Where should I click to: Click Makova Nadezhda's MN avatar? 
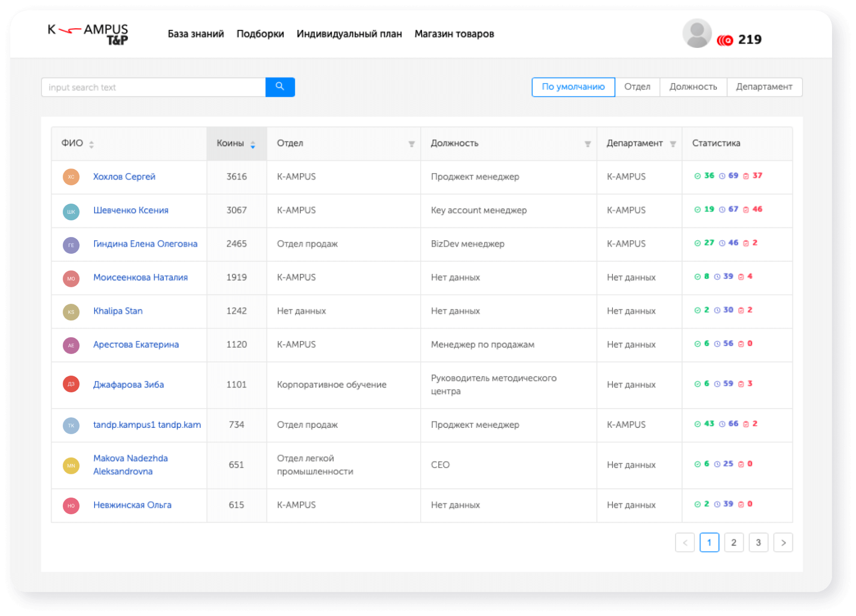point(71,465)
